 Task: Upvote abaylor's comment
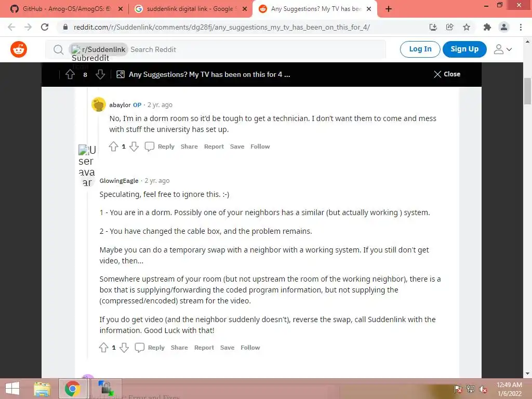pos(114,147)
